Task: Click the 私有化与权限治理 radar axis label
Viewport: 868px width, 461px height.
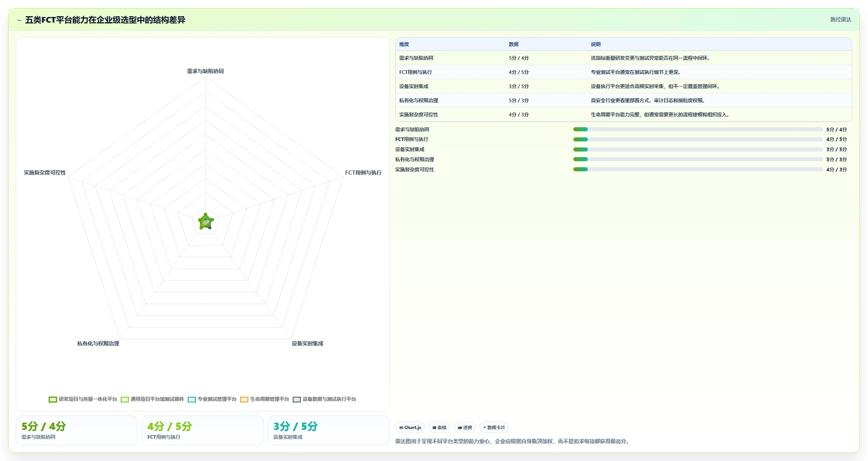Action: [98, 343]
